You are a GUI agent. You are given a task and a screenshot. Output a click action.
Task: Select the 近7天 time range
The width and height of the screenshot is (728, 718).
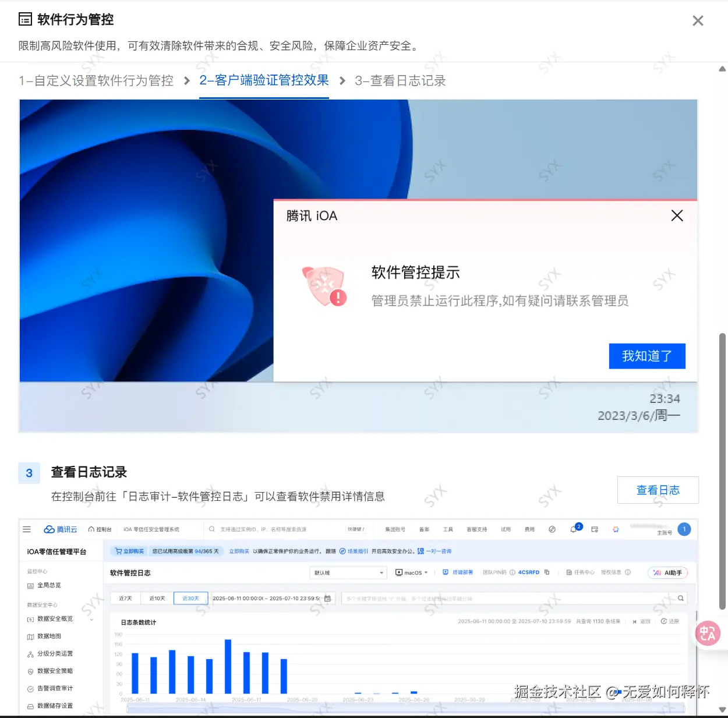point(125,598)
